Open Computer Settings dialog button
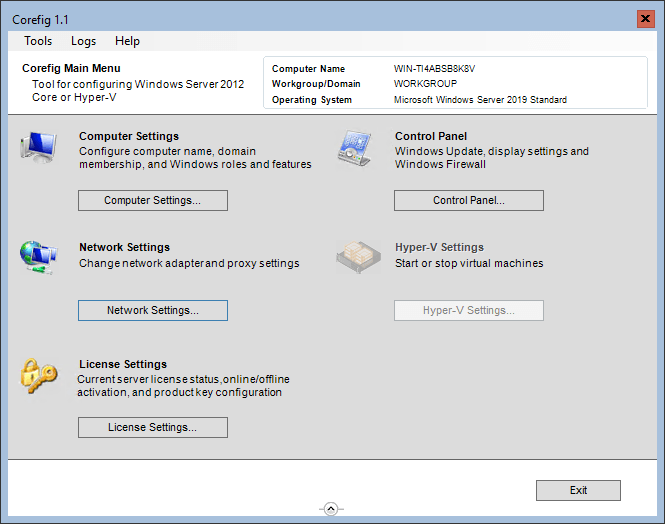This screenshot has height=524, width=665. pos(153,200)
